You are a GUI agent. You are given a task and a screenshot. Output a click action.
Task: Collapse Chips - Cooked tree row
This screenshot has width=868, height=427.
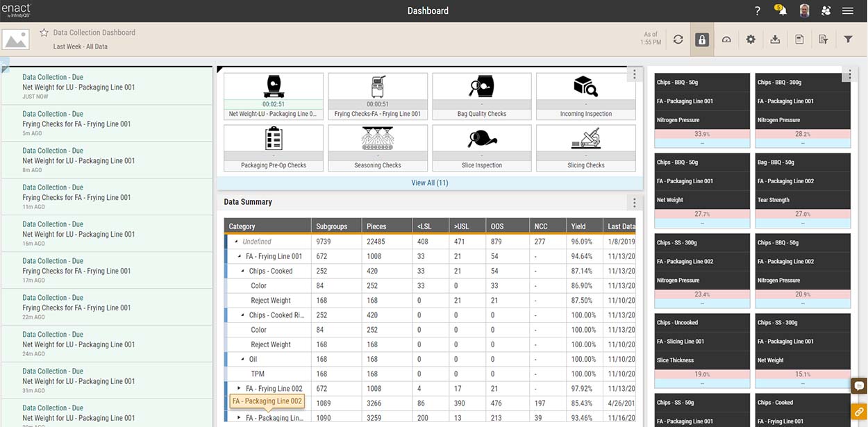pyautogui.click(x=243, y=271)
